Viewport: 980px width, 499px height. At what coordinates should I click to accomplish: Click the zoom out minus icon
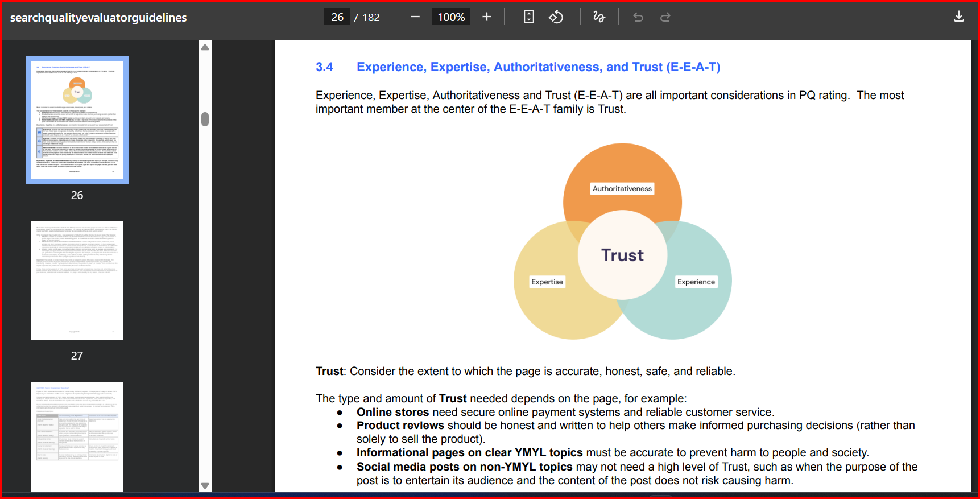point(415,17)
